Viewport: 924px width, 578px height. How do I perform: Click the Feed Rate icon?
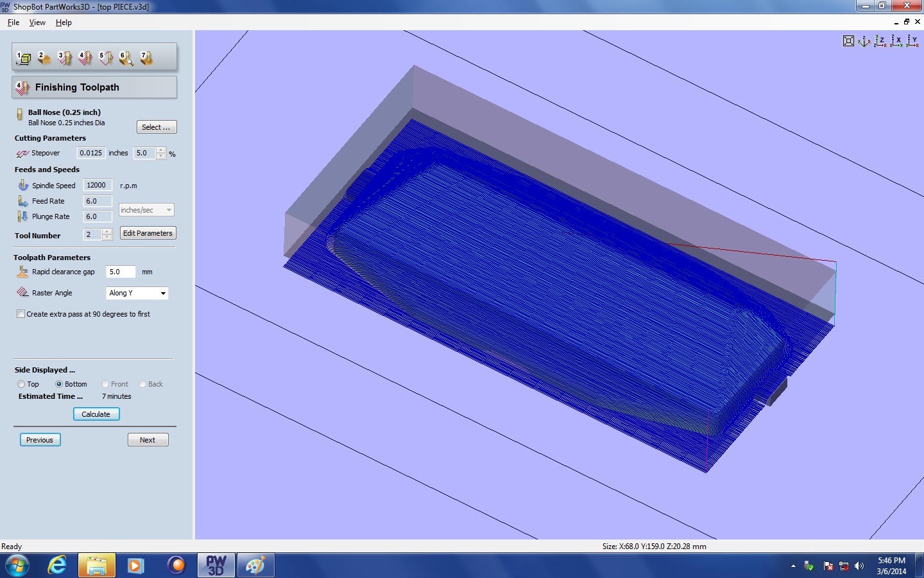23,201
